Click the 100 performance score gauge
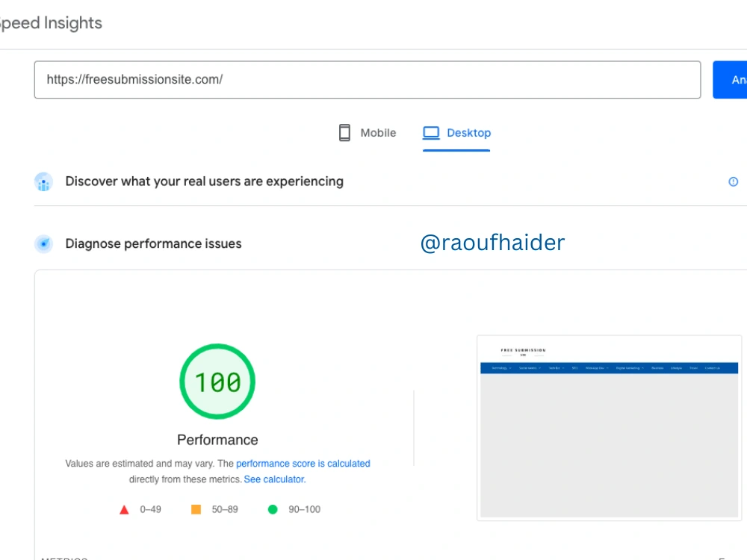The height and width of the screenshot is (560, 747). (217, 382)
